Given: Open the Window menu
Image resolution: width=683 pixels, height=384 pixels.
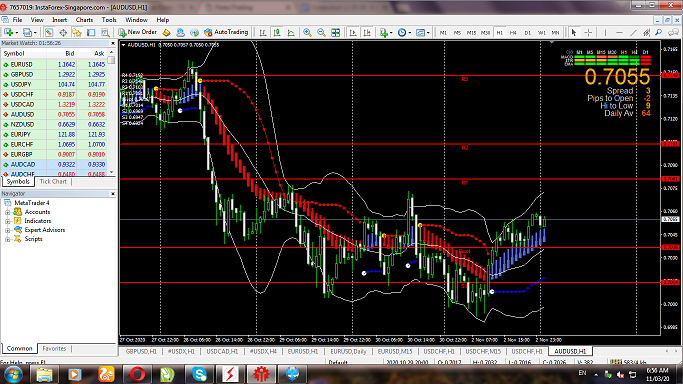Looking at the screenshot, I should point(136,20).
